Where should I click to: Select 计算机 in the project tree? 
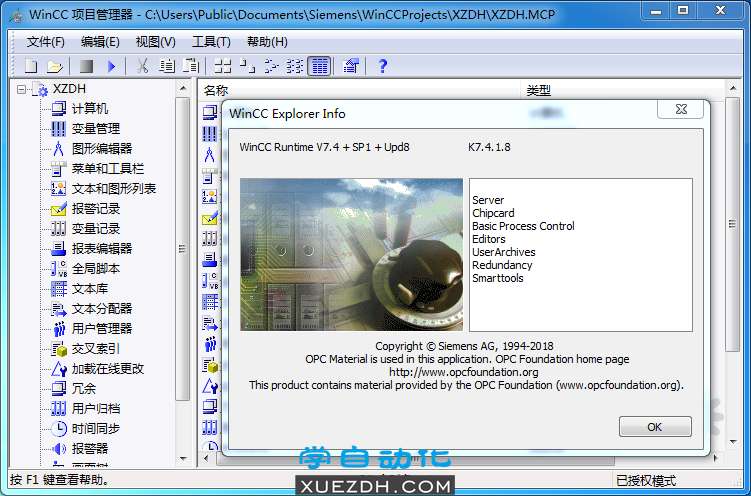90,109
